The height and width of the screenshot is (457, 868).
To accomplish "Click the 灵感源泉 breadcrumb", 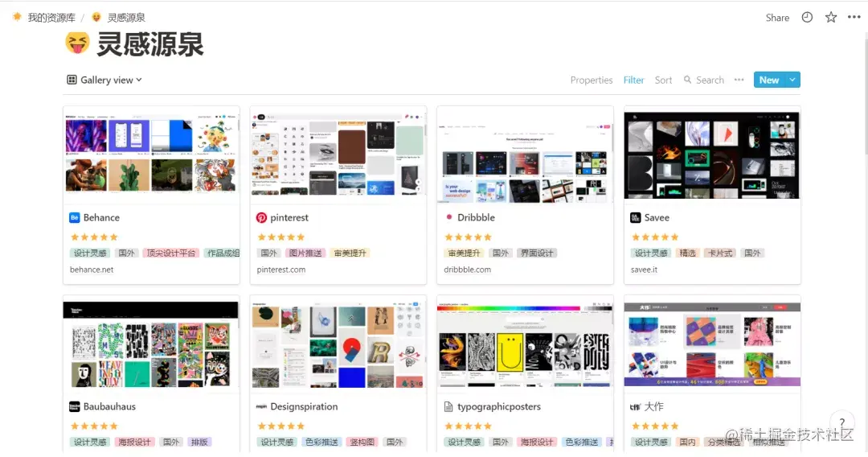I will pyautogui.click(x=126, y=18).
